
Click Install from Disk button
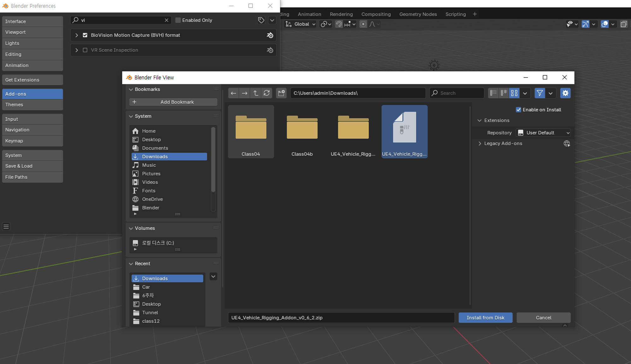(485, 318)
